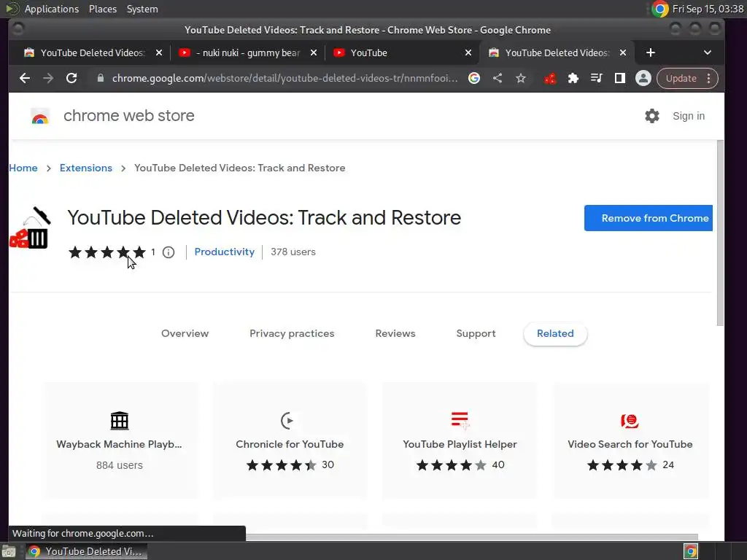Image resolution: width=747 pixels, height=560 pixels.
Task: Click the 378 users text
Action: [293, 252]
